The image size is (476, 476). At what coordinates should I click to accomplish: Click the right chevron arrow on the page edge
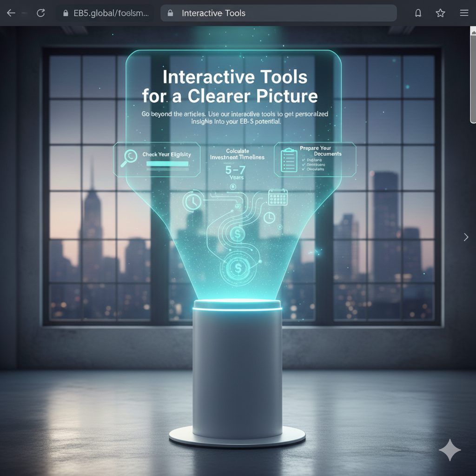(466, 237)
